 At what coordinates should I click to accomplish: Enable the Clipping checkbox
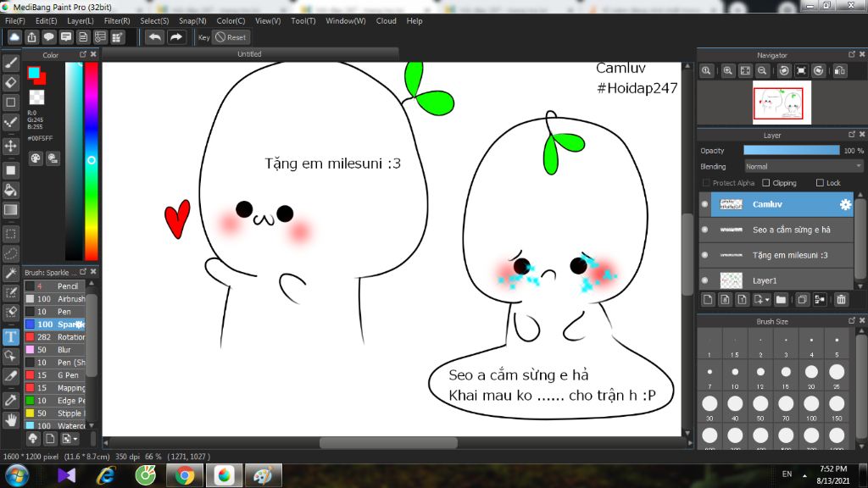(x=766, y=183)
